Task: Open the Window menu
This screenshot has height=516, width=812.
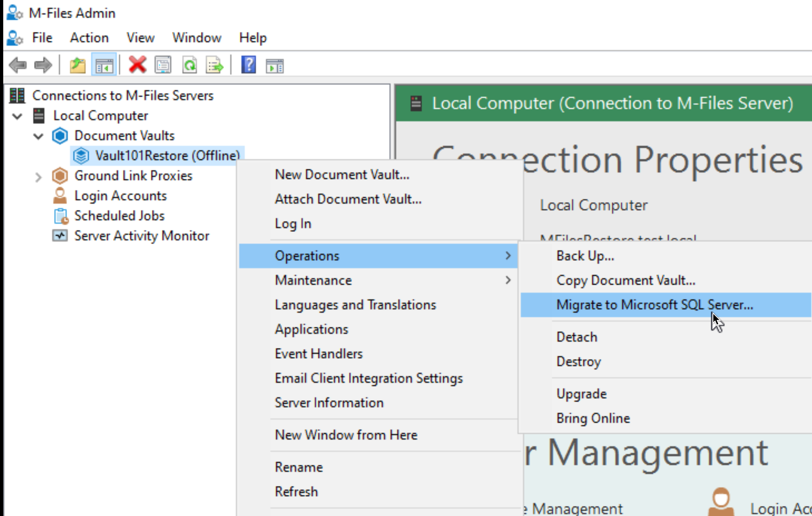Action: coord(197,38)
